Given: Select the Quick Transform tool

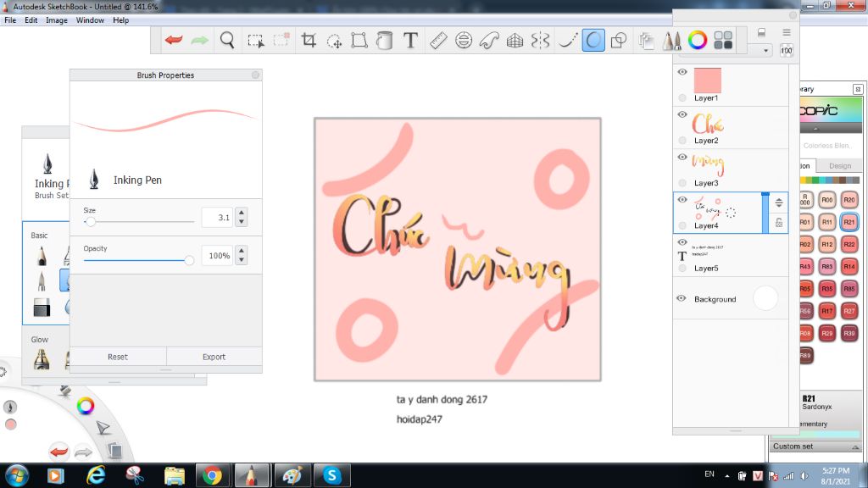Looking at the screenshot, I should (x=334, y=41).
